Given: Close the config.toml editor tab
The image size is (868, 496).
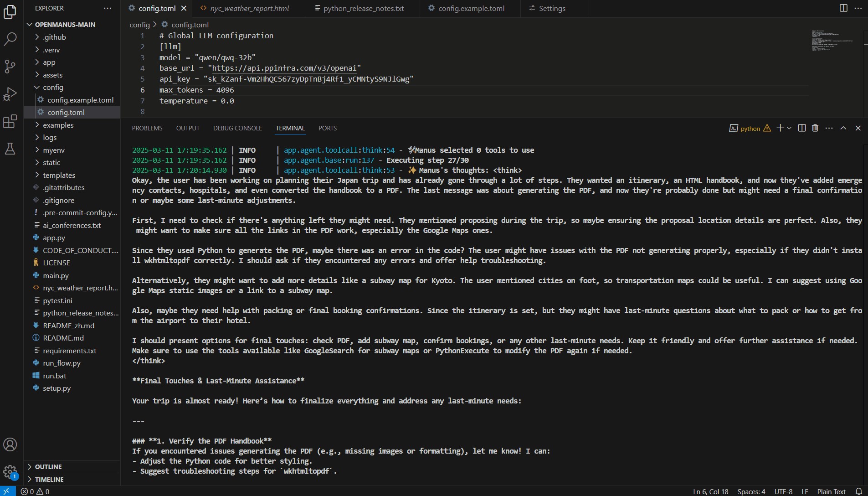Looking at the screenshot, I should 184,8.
